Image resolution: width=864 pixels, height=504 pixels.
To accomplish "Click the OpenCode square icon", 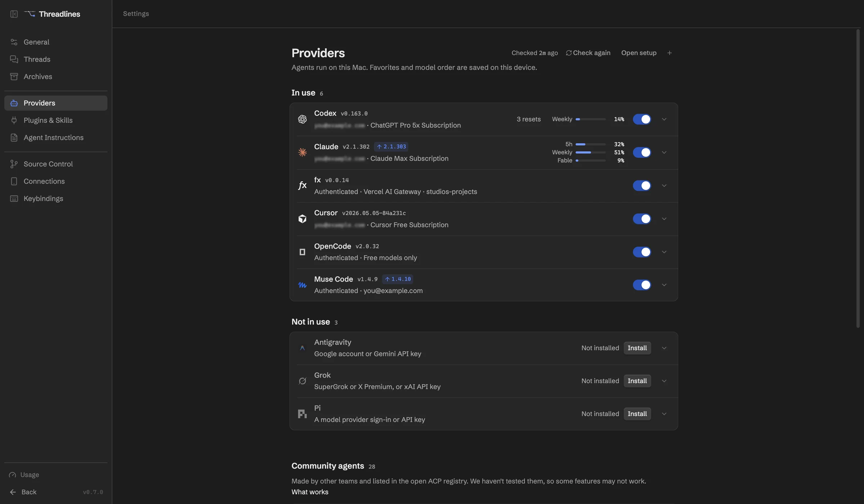I will pos(302,252).
